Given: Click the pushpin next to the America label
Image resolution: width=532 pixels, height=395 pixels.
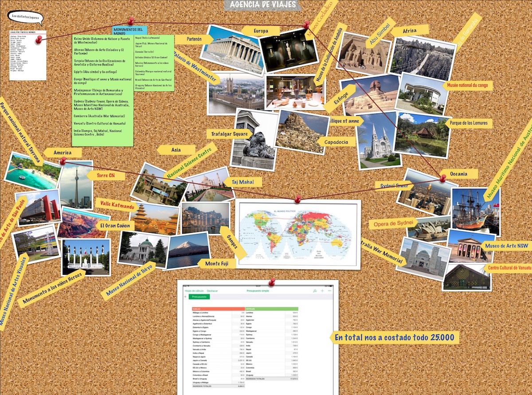Looking at the screenshot, I should click(63, 160).
